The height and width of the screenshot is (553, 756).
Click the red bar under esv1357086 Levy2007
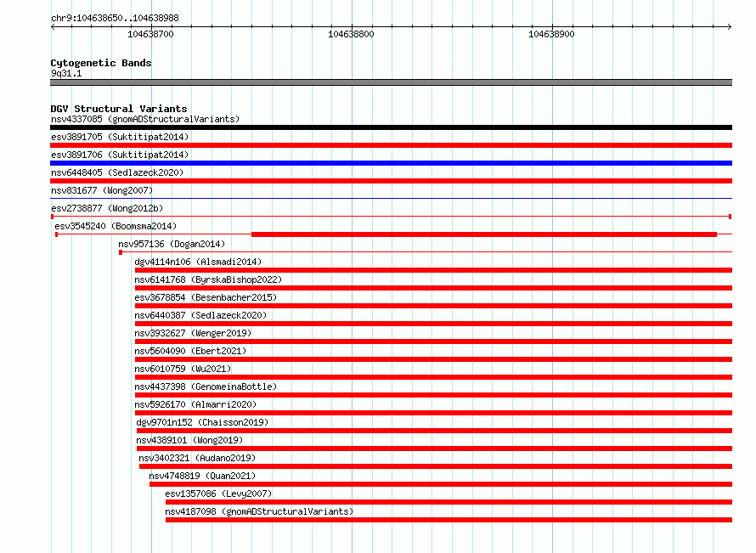(x=449, y=502)
